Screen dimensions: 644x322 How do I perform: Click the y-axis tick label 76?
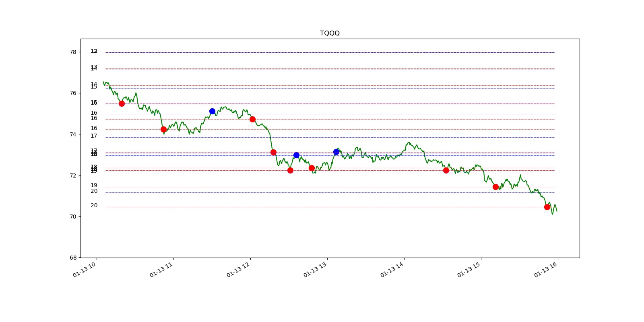click(x=73, y=93)
